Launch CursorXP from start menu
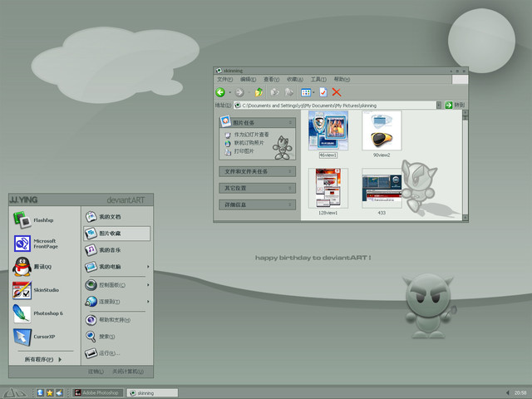 tap(45, 337)
